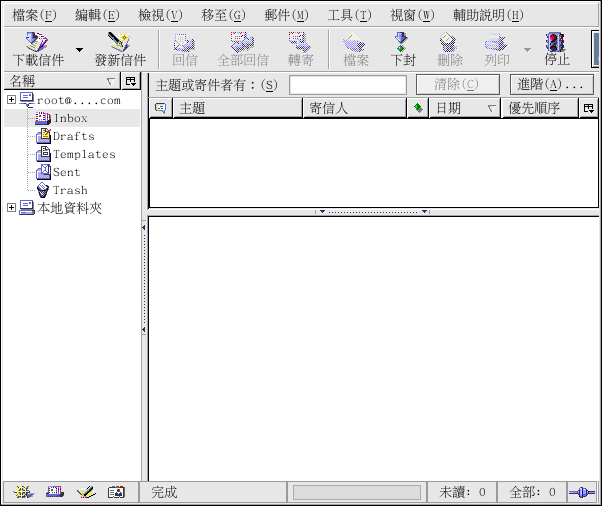This screenshot has height=506, width=602.
Task: Open the 郵件 menu
Action: (286, 15)
